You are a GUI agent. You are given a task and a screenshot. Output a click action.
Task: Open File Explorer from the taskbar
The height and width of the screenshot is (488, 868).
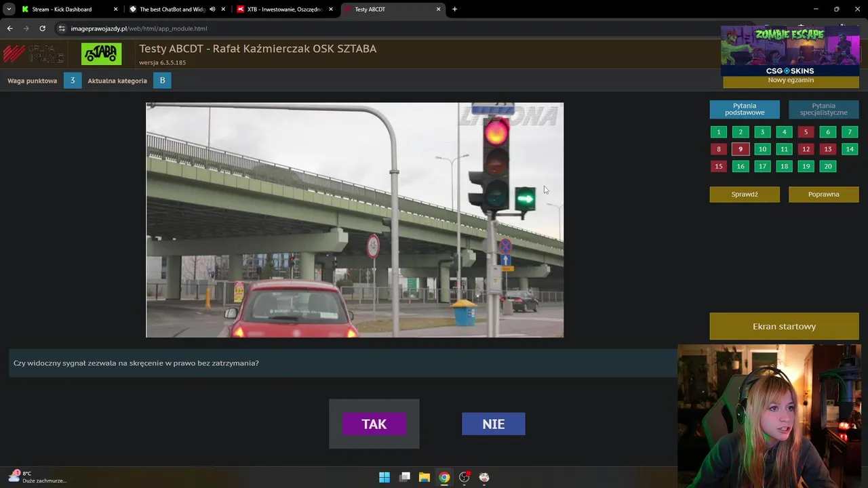[x=425, y=477]
